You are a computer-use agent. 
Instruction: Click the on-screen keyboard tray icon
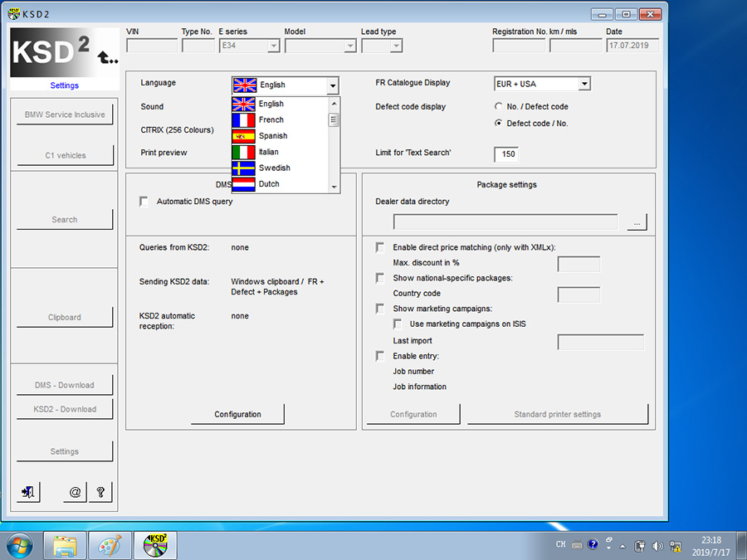click(x=577, y=545)
